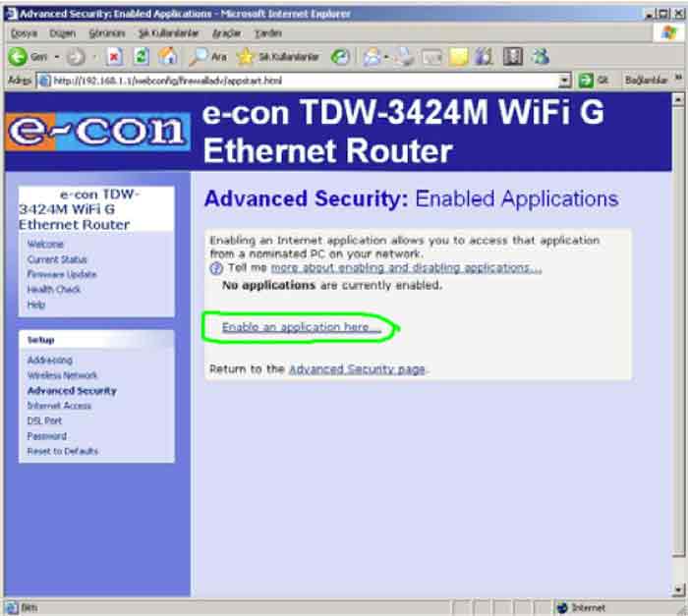Open Password under Setup
Viewport: 688px width, 616px height.
[47, 436]
